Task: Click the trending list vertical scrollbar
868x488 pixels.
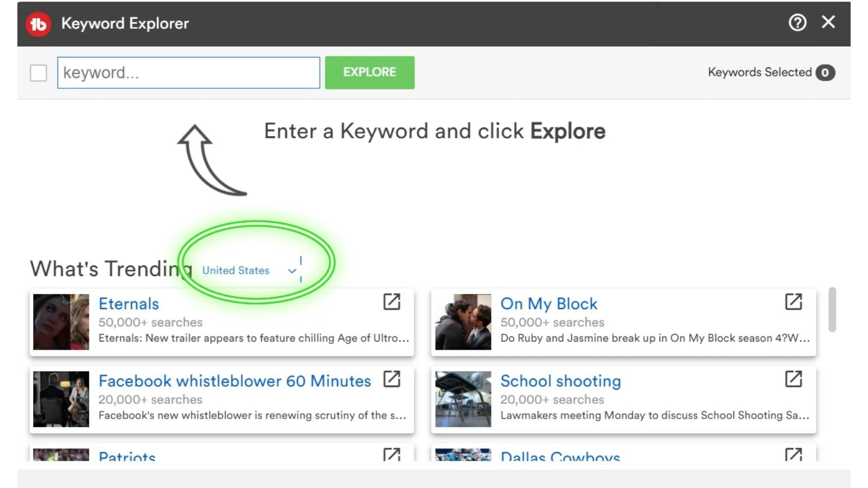Action: 832,310
